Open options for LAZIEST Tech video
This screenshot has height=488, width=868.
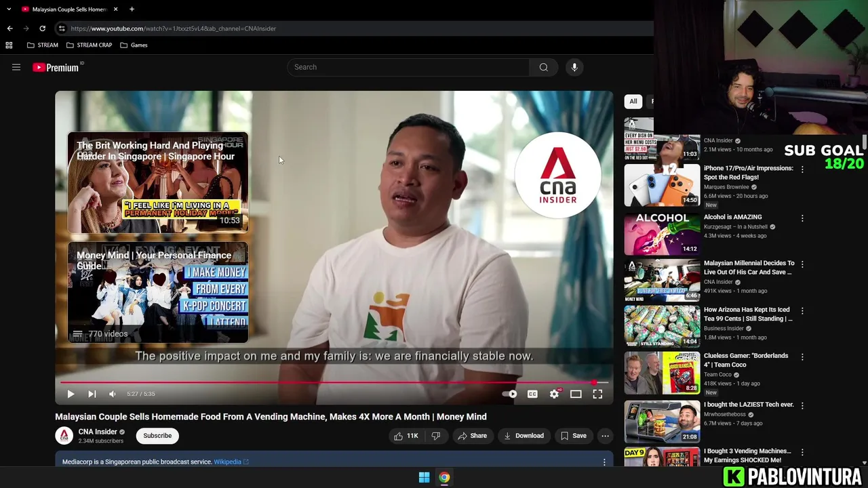pos(802,405)
